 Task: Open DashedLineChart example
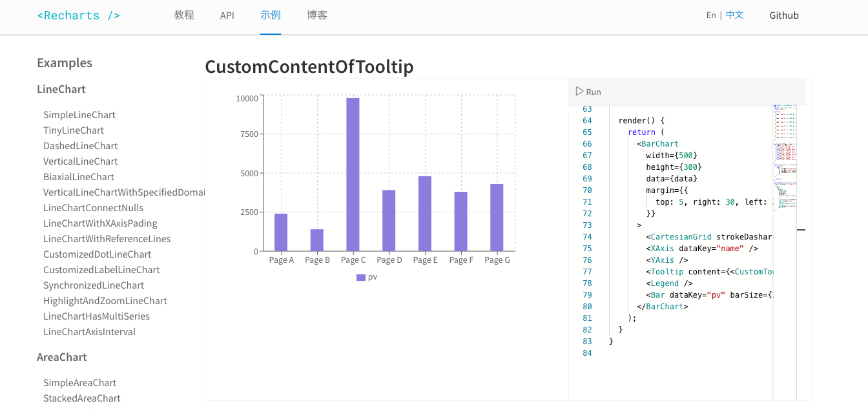[81, 146]
